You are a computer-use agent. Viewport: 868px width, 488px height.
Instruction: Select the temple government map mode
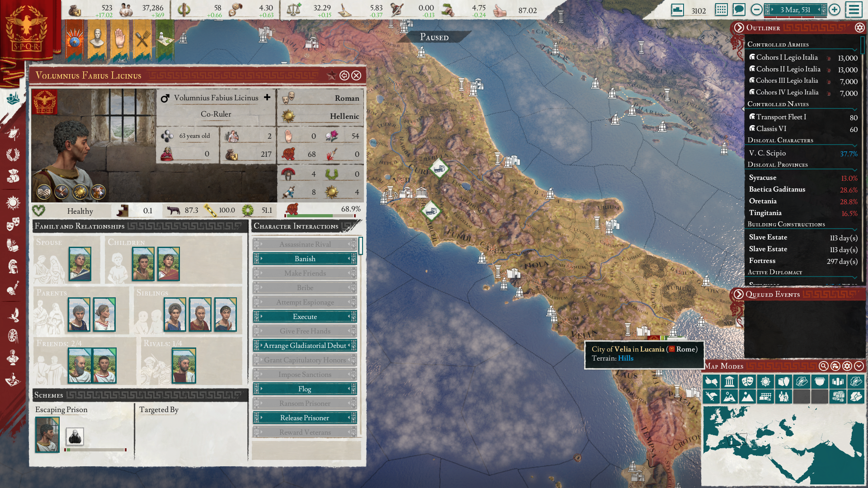(729, 381)
